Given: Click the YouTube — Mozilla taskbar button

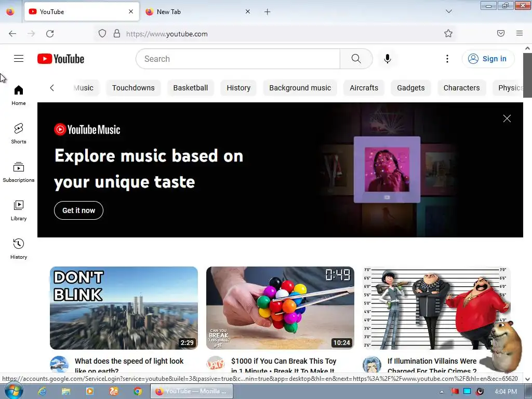Looking at the screenshot, I should coord(192,391).
